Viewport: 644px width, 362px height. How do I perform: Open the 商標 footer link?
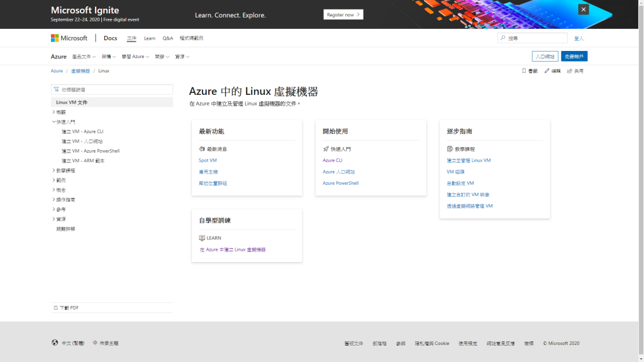(x=528, y=344)
